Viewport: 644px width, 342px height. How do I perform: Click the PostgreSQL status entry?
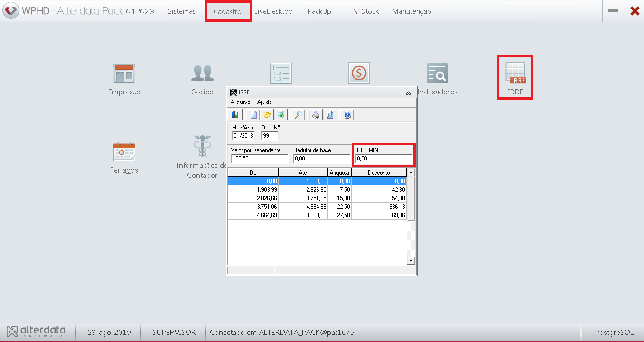(614, 333)
